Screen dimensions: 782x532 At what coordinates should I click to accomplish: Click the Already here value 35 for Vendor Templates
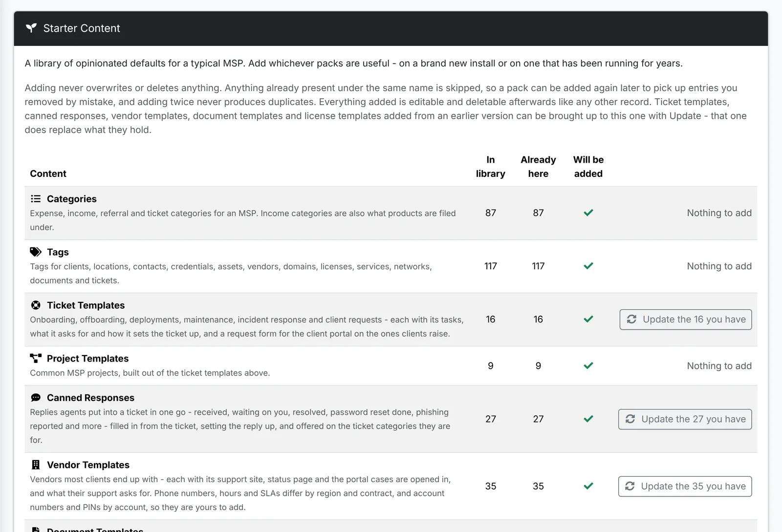click(538, 487)
